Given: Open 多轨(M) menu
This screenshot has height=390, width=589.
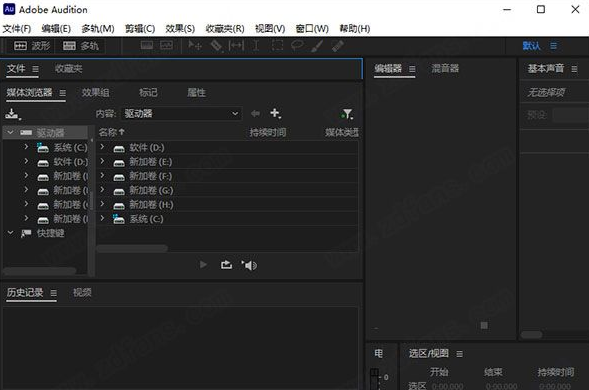Looking at the screenshot, I should [x=98, y=29].
